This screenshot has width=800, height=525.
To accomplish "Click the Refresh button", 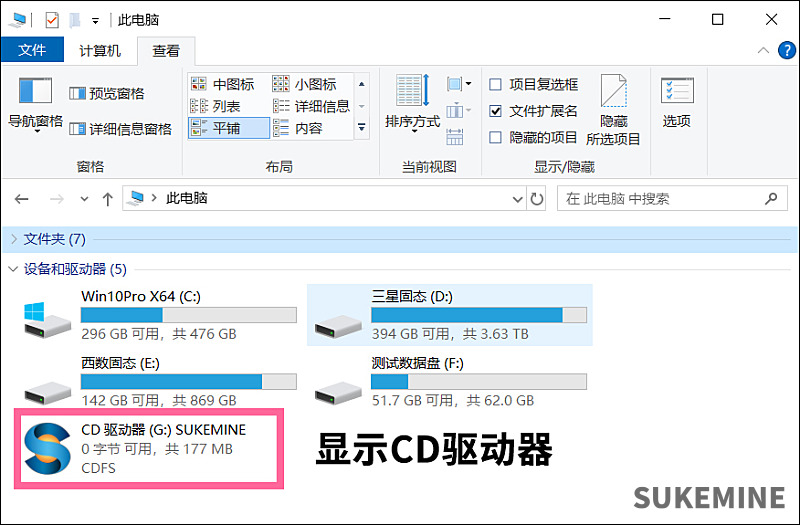I will coord(537,199).
